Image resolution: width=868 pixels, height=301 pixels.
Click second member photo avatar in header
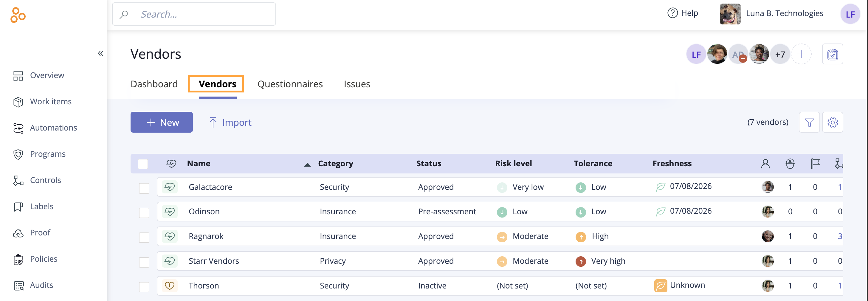(717, 54)
